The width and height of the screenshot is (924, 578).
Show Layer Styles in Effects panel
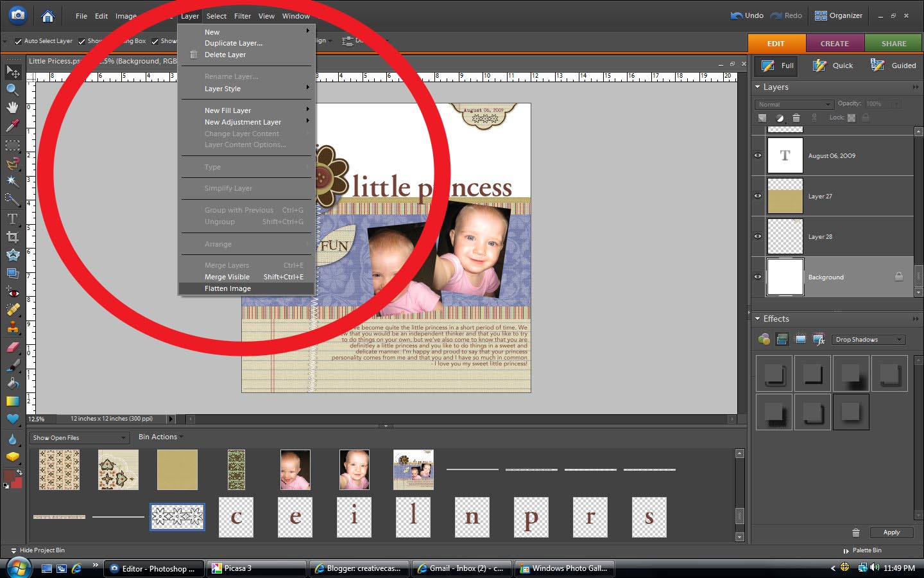[782, 339]
